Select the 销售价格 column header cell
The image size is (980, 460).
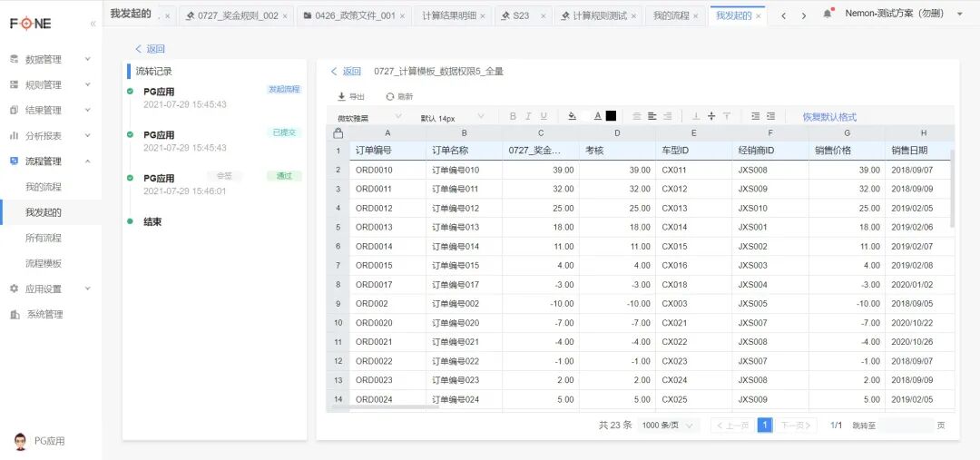click(847, 151)
